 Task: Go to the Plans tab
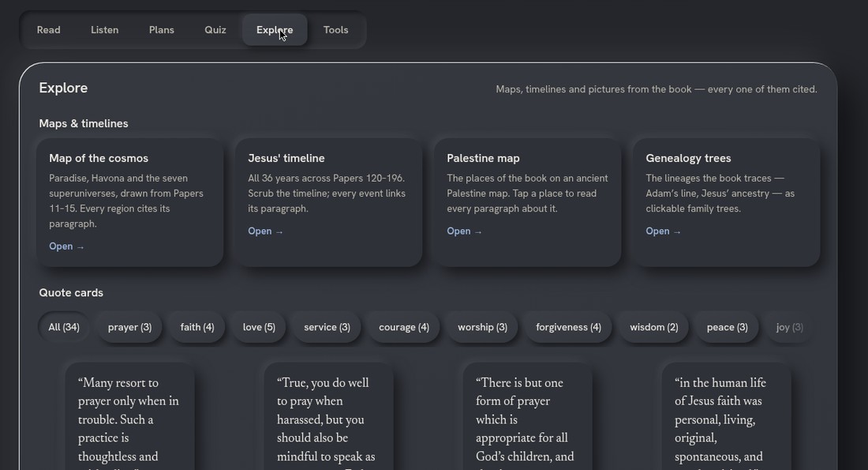point(162,30)
